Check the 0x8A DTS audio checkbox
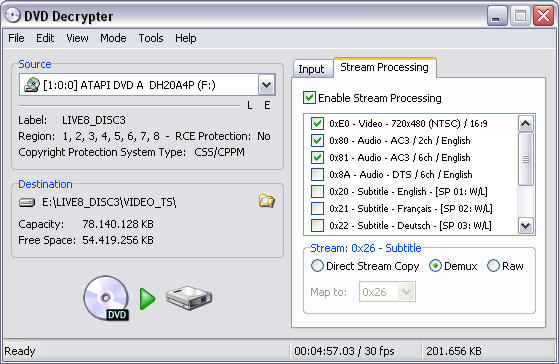 tap(317, 174)
